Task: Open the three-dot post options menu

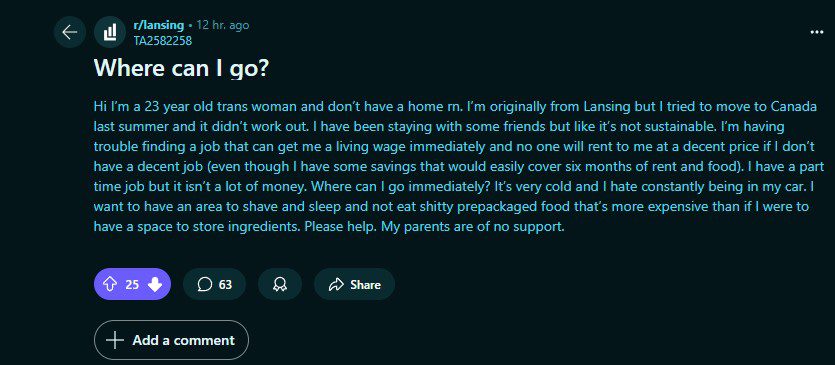Action: (816, 32)
